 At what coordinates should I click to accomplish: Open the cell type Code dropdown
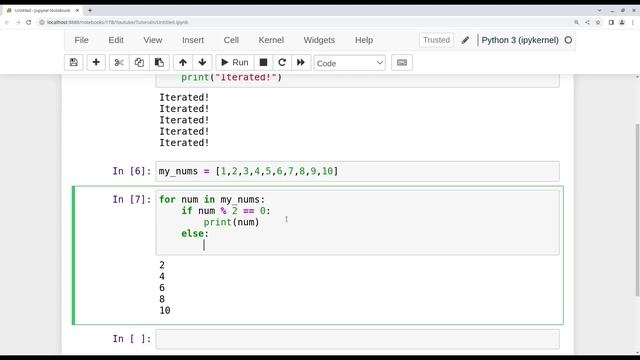coord(349,63)
